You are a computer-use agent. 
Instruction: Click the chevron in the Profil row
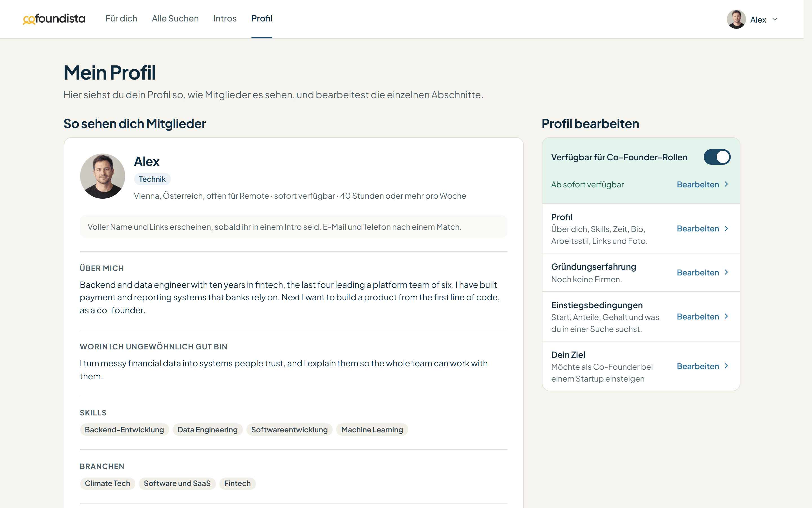[727, 229]
